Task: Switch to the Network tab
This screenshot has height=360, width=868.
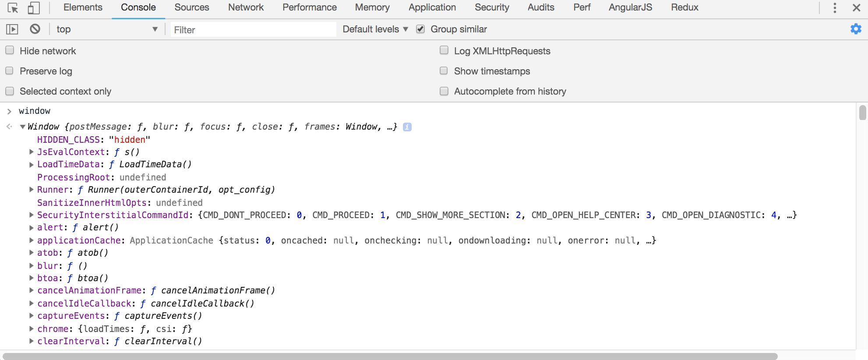Action: [x=246, y=7]
